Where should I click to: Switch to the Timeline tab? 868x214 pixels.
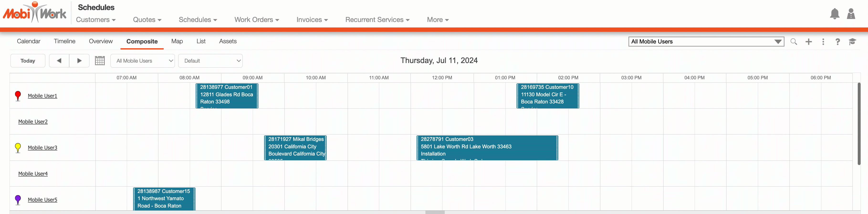[64, 41]
